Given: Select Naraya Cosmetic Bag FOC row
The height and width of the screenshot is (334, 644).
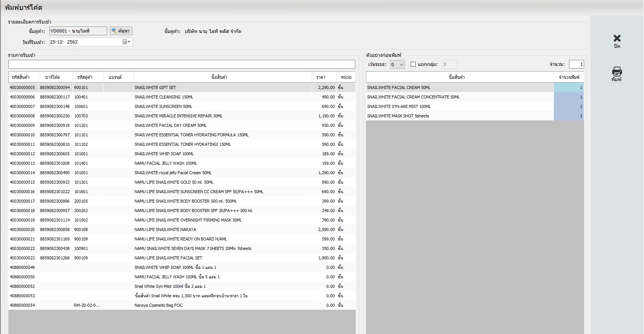Looking at the screenshot, I should (182, 305).
